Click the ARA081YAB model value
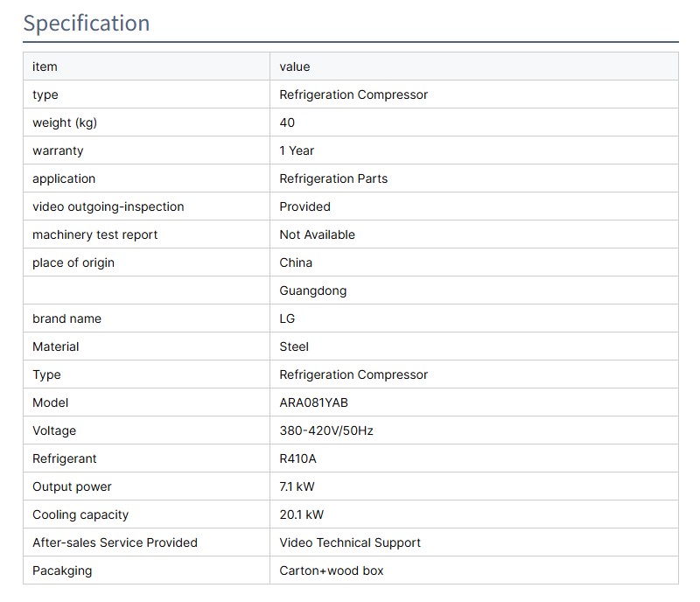Screen dimensions: 700x602 click(313, 402)
